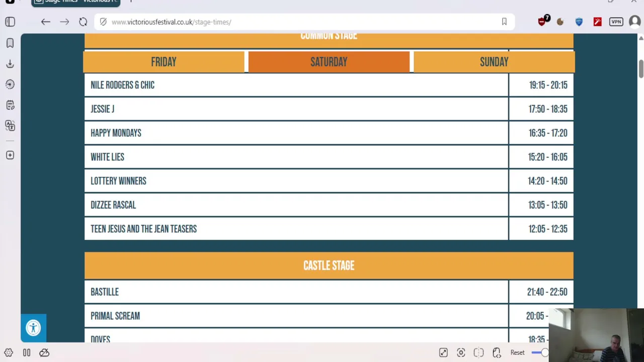644x362 pixels.
Task: Reload the stage times page
Action: [x=83, y=22]
